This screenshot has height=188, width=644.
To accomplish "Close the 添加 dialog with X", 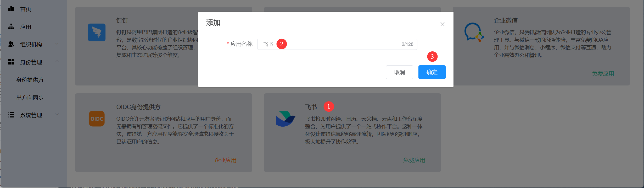I will point(442,24).
